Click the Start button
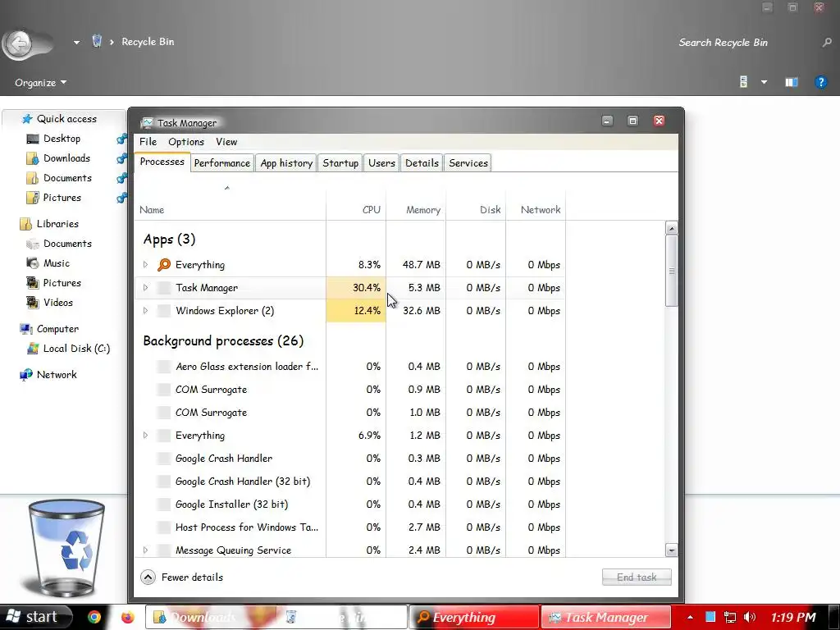This screenshot has height=630, width=840. 34,617
